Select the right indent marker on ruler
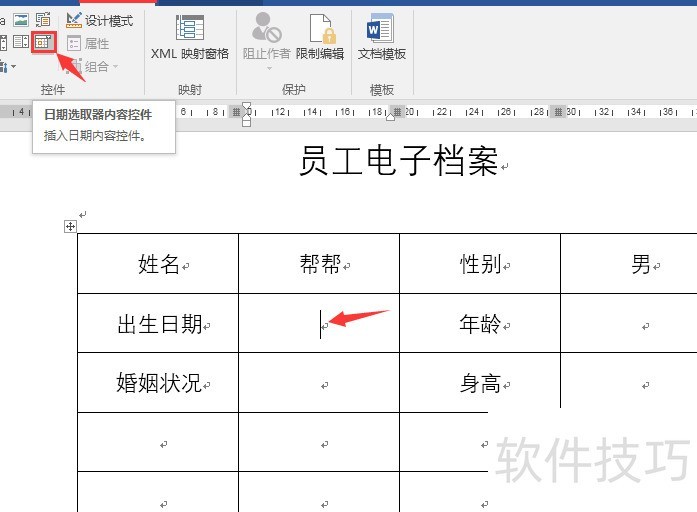The width and height of the screenshot is (697, 512). 390,117
